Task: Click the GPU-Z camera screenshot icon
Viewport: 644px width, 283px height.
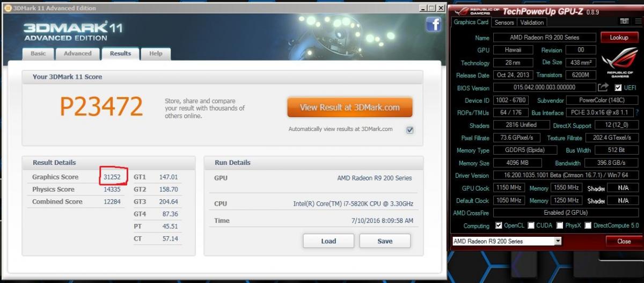Action: [x=624, y=21]
